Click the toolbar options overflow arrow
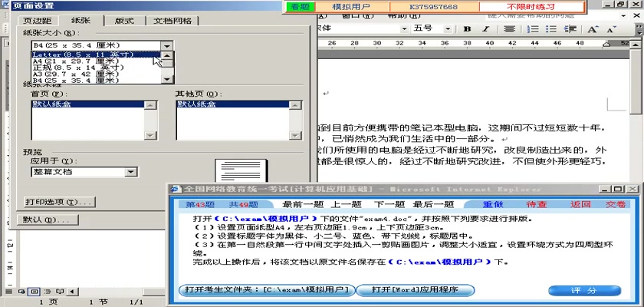 (640, 28)
